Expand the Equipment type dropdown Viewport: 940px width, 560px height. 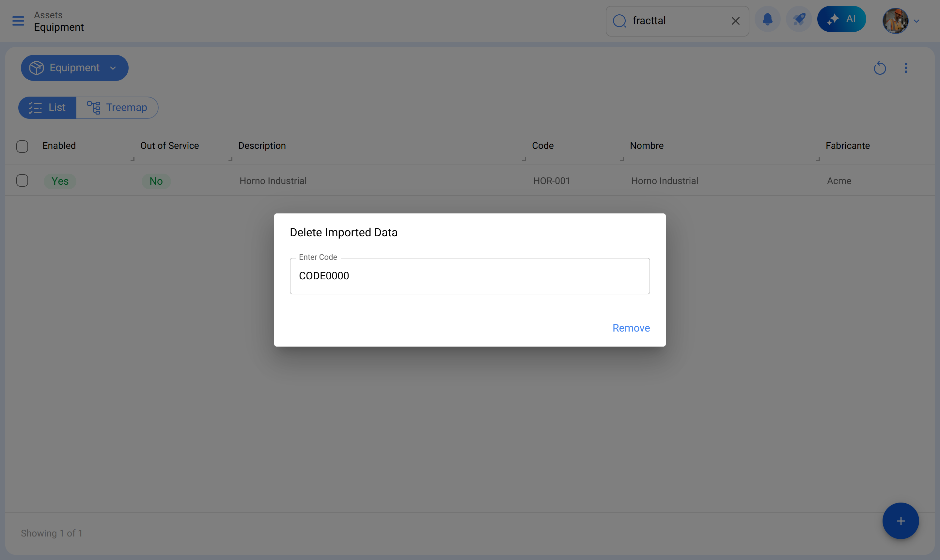point(74,68)
